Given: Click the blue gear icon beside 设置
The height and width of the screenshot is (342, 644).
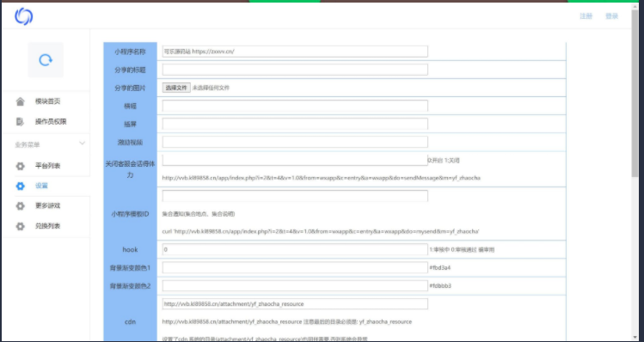Looking at the screenshot, I should (x=20, y=186).
